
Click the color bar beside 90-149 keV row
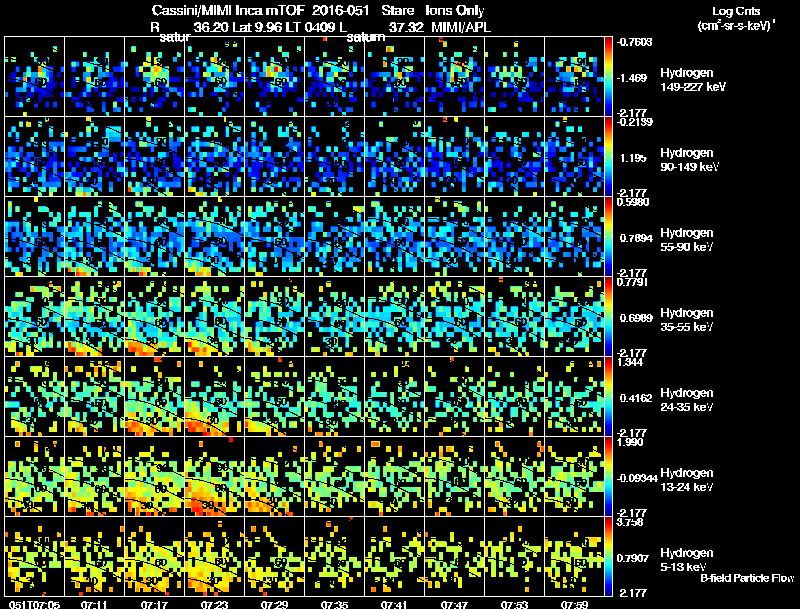(608, 157)
